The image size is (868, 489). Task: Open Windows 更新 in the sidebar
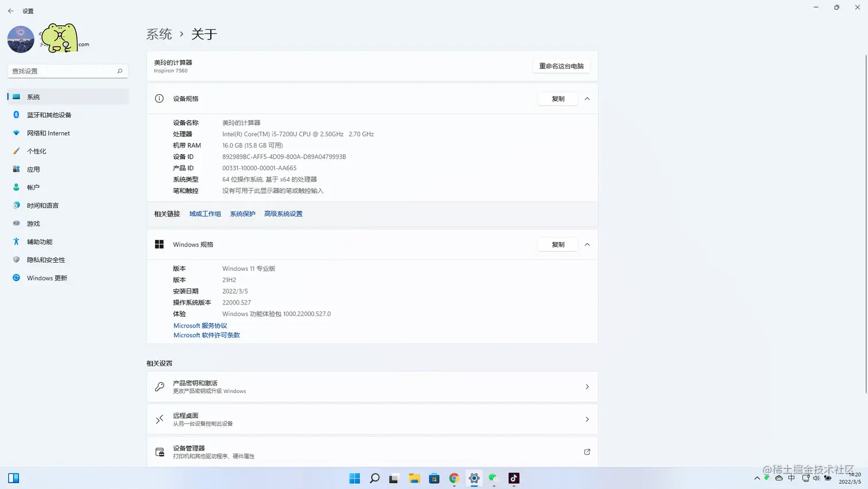click(68, 278)
